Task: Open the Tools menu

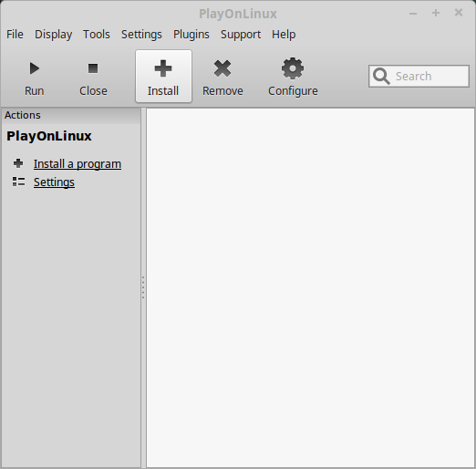Action: [97, 34]
